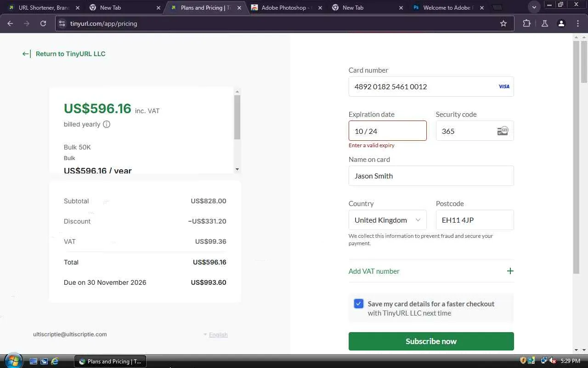This screenshot has width=588, height=368.
Task: Click the email ultiscriptie@ultiscriptie.com
Action: [x=70, y=334]
